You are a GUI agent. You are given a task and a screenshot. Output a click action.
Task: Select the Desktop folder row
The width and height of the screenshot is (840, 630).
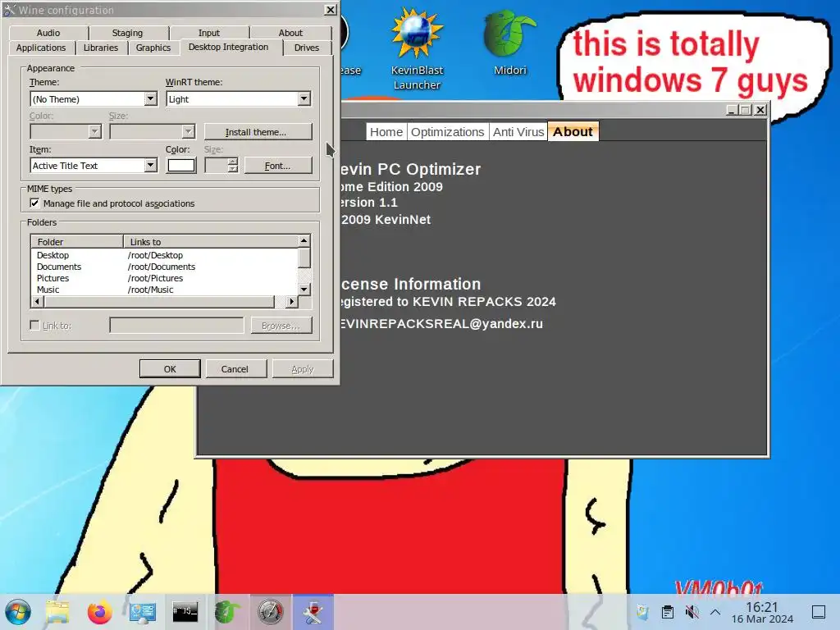click(x=163, y=255)
